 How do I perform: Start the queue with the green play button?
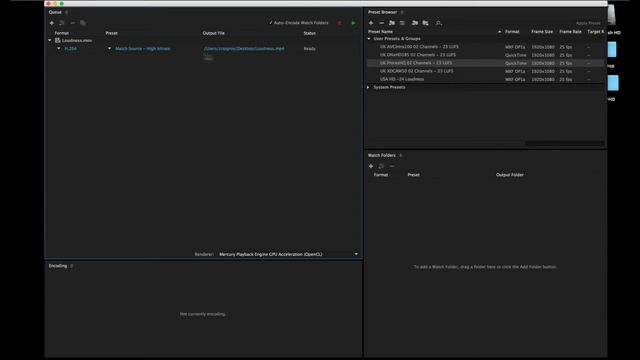(x=353, y=23)
